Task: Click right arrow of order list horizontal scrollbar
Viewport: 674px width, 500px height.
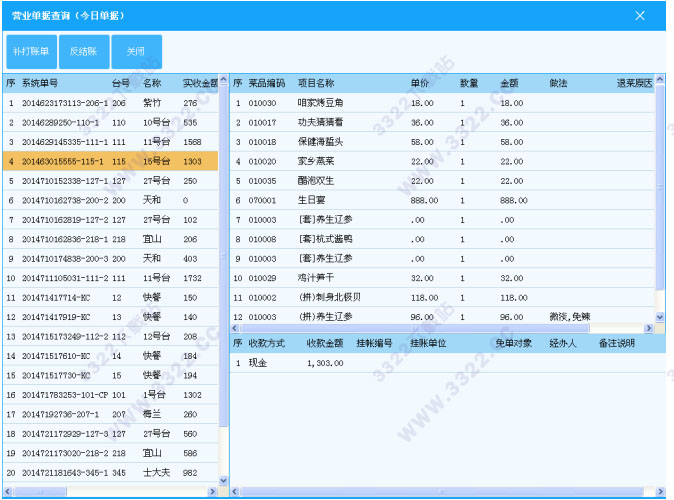Action: (212, 491)
